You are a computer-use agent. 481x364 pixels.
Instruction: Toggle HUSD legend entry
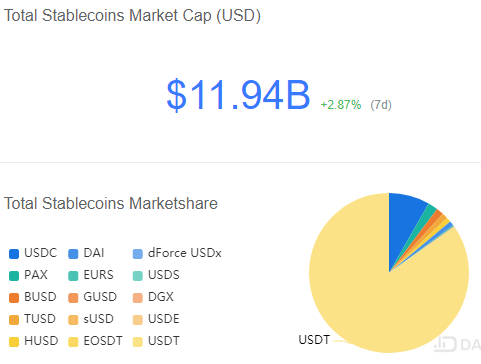pos(34,341)
